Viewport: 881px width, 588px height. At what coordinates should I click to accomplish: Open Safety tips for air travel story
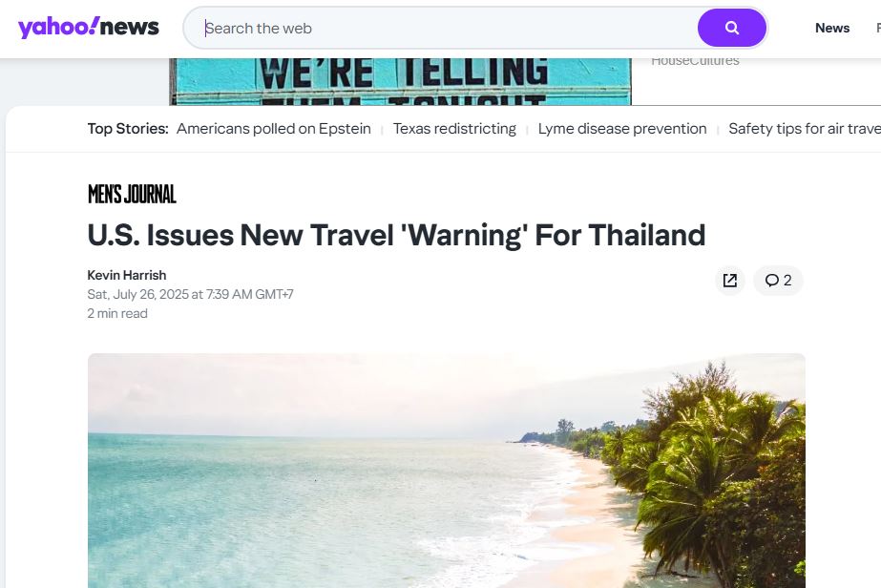(805, 129)
